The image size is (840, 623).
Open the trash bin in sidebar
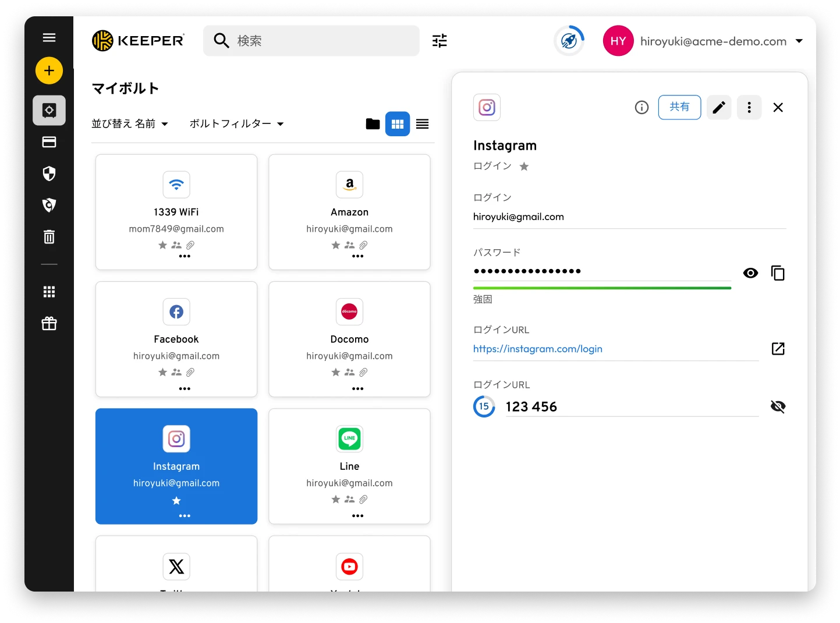(49, 236)
